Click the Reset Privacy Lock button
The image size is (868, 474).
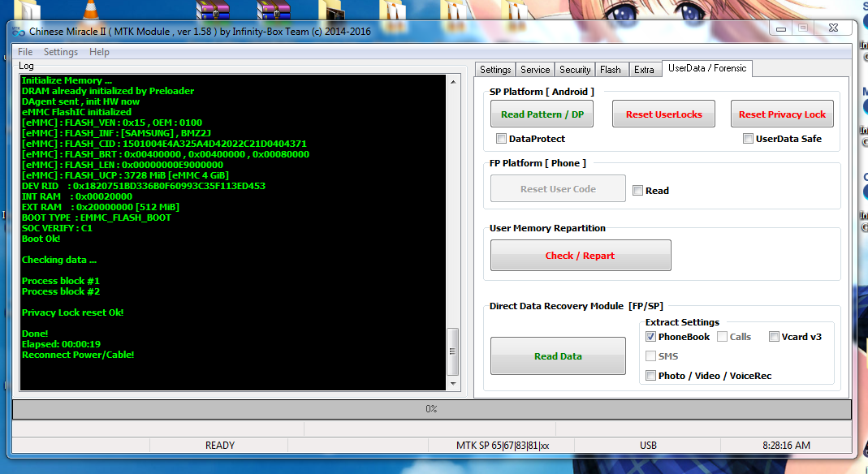coord(782,114)
